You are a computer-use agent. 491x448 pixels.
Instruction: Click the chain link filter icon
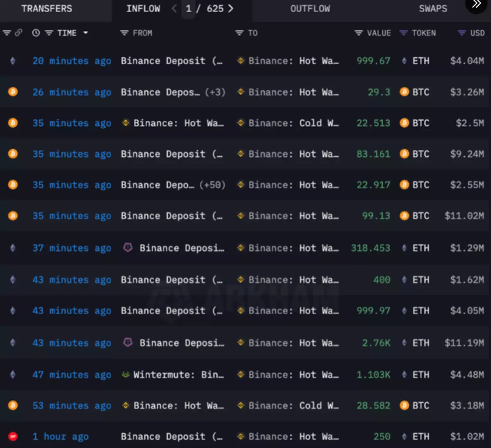19,33
